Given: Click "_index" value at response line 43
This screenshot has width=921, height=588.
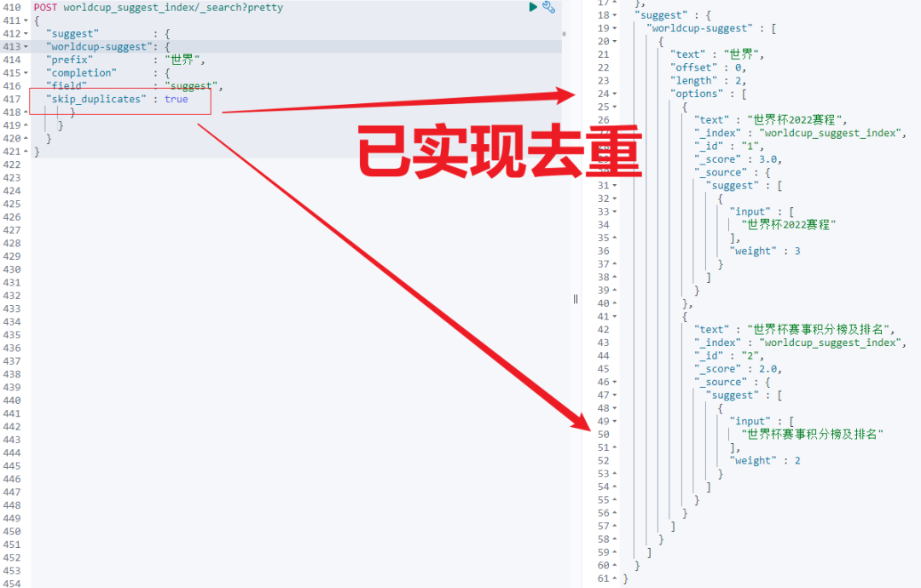Looking at the screenshot, I should click(x=830, y=343).
